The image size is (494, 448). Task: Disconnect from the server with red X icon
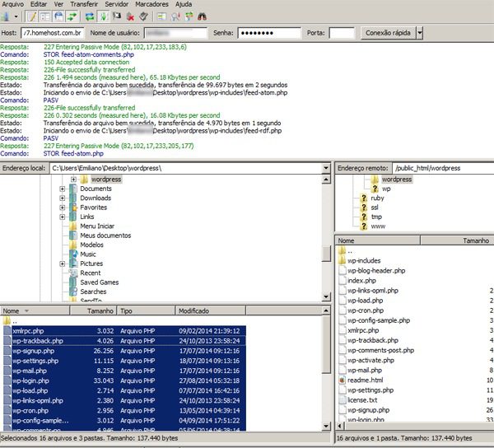pyautogui.click(x=130, y=16)
